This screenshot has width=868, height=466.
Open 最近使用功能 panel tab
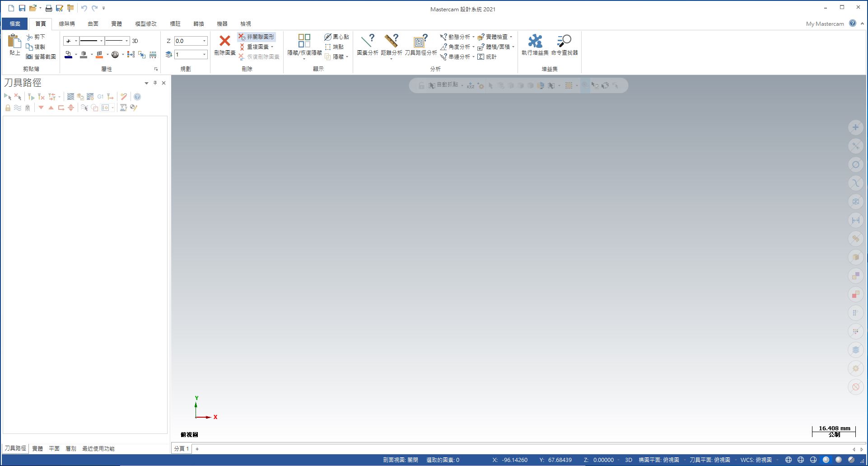[98, 448]
